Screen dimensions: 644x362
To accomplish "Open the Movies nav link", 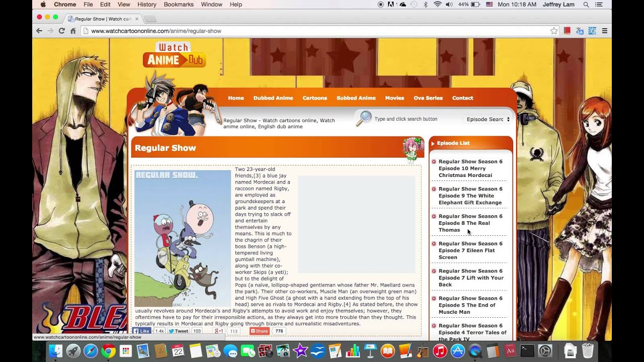I will tap(394, 98).
